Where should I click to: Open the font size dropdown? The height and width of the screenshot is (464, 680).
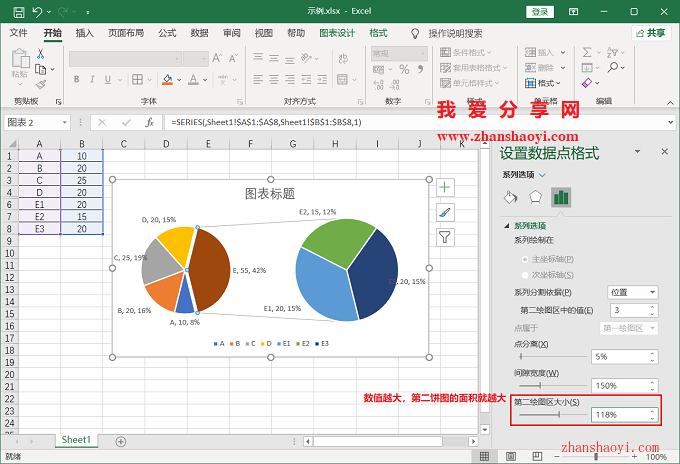[203, 59]
